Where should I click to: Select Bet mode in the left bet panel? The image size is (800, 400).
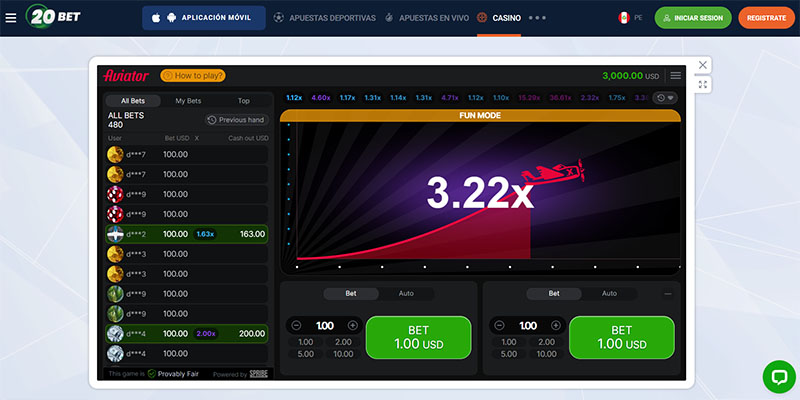[351, 294]
